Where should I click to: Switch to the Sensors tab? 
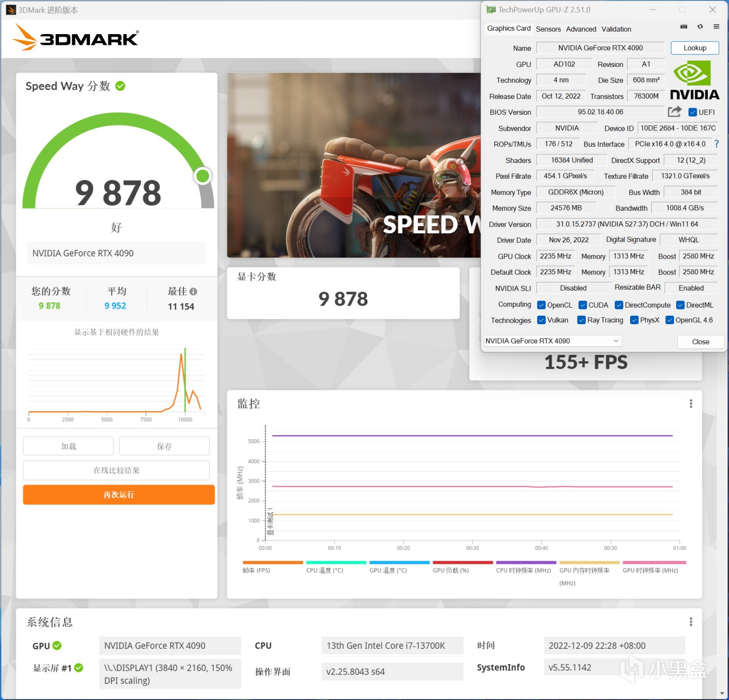pos(548,29)
